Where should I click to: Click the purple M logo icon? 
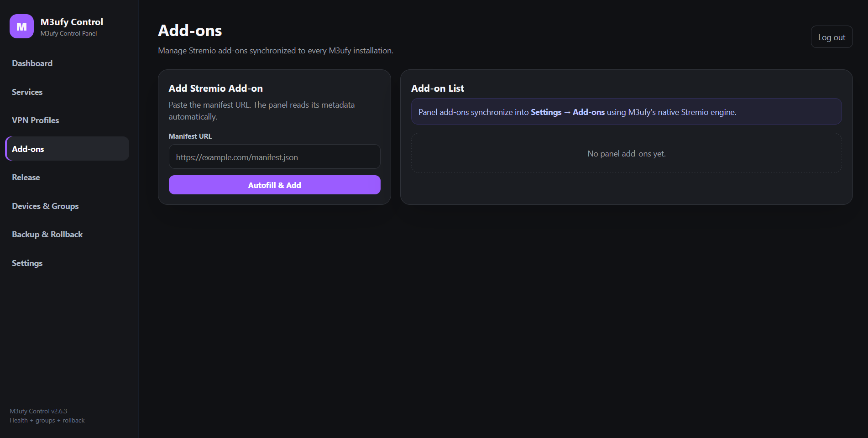click(21, 26)
